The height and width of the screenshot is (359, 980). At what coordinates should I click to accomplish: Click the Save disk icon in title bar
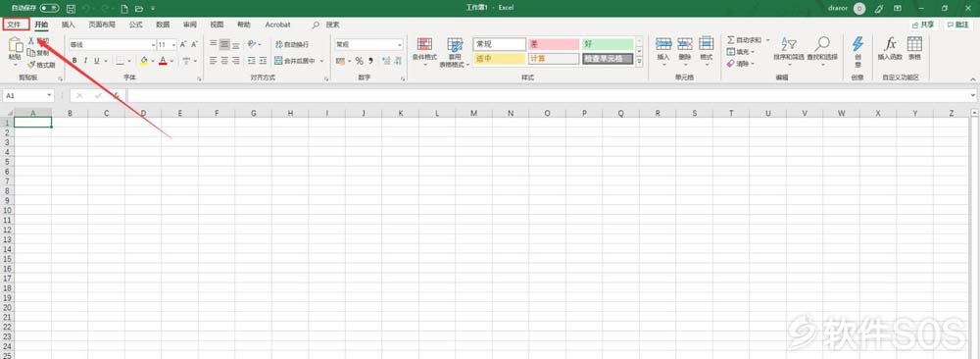click(71, 9)
